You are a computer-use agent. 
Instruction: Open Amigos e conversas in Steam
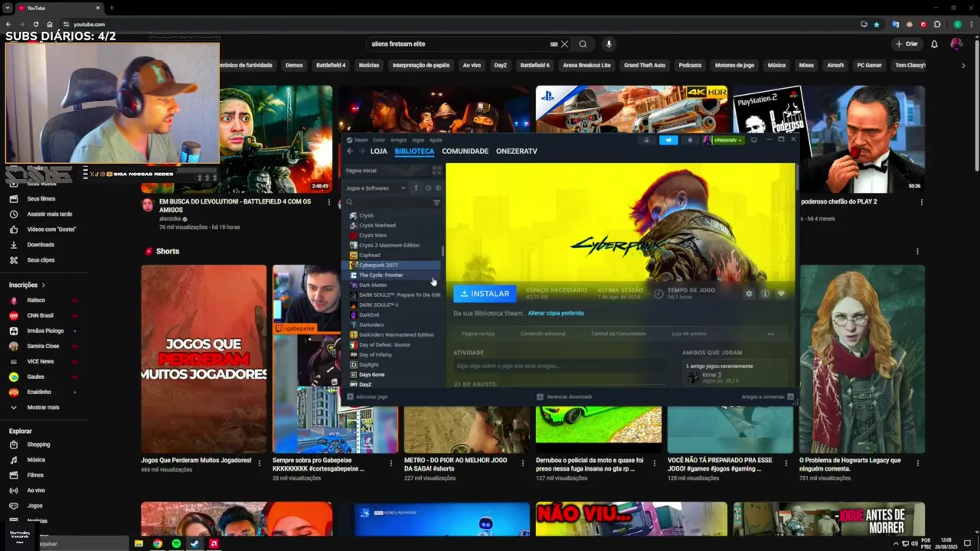(x=766, y=396)
